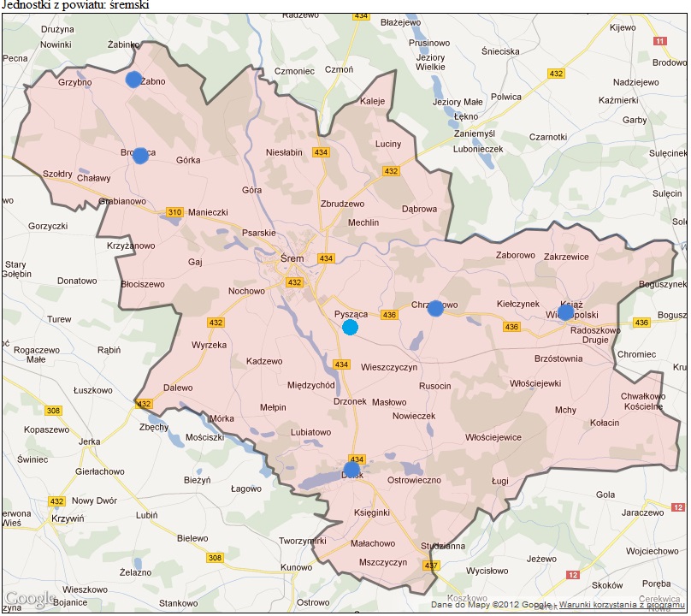
Task: Select the light blue marker below Pysząca
Action: (350, 327)
